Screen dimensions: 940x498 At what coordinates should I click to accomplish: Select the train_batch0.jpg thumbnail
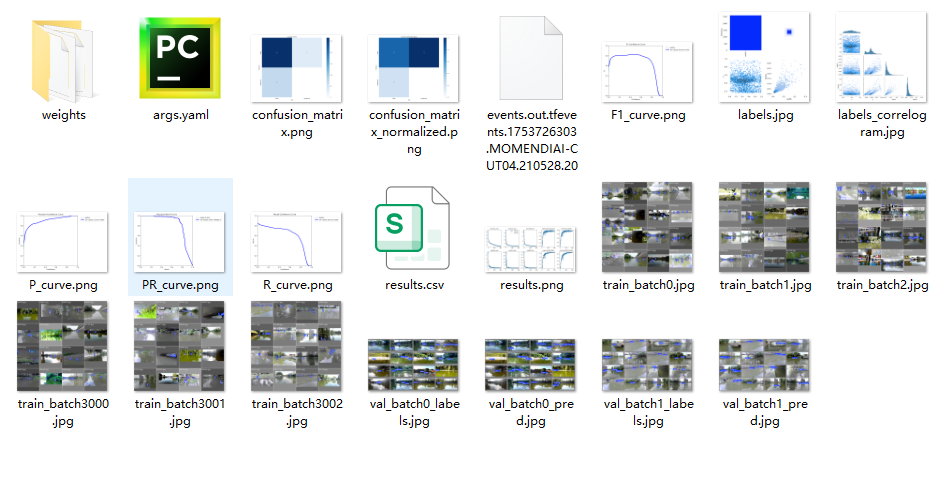647,227
